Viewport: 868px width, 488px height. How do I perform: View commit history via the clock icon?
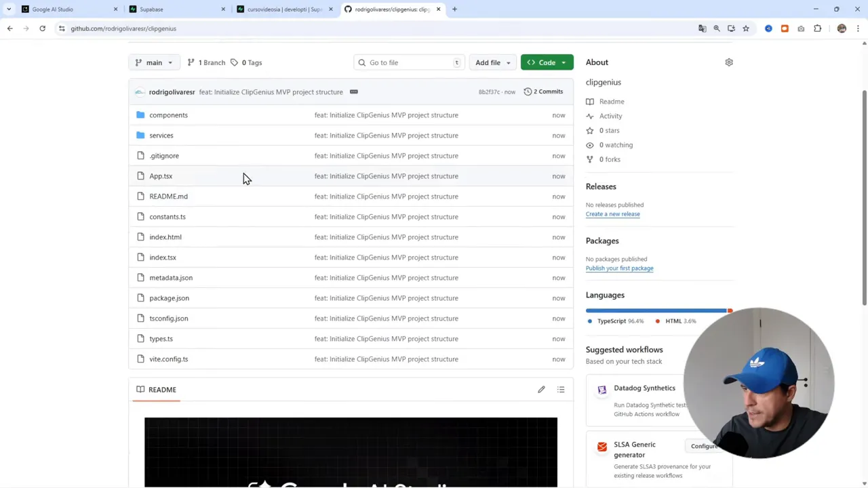(x=528, y=91)
